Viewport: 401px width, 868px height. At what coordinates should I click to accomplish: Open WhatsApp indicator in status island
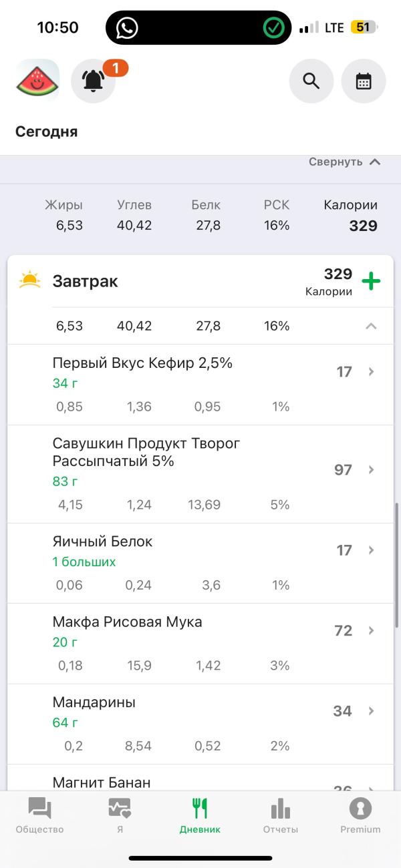[x=127, y=27]
